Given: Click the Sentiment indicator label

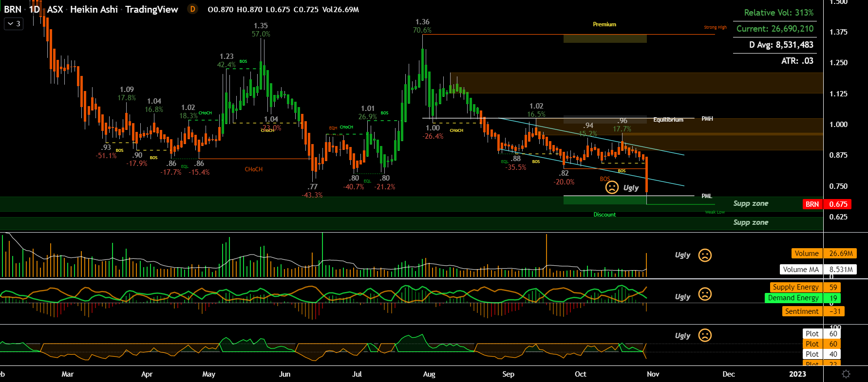Looking at the screenshot, I should (802, 311).
